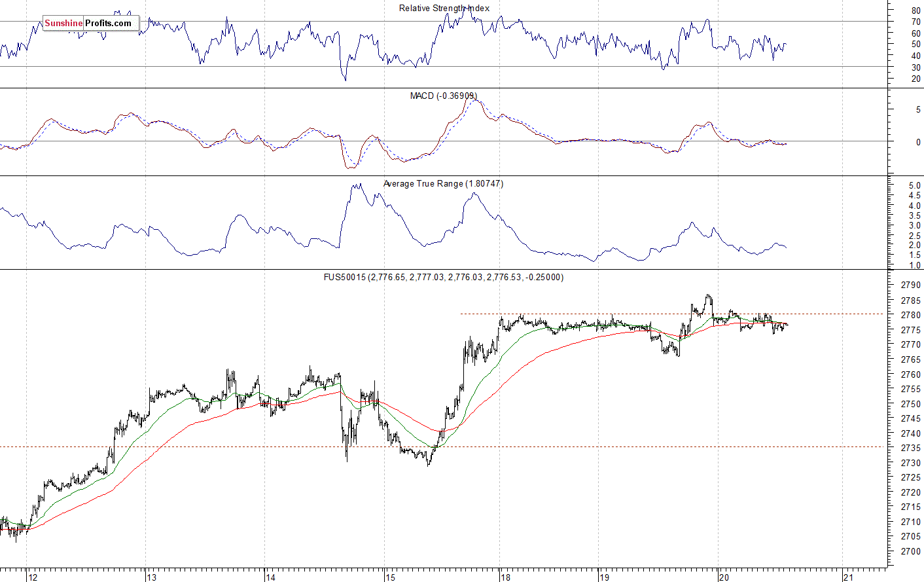
Task: Select price axis value 2750
Action: (911, 405)
